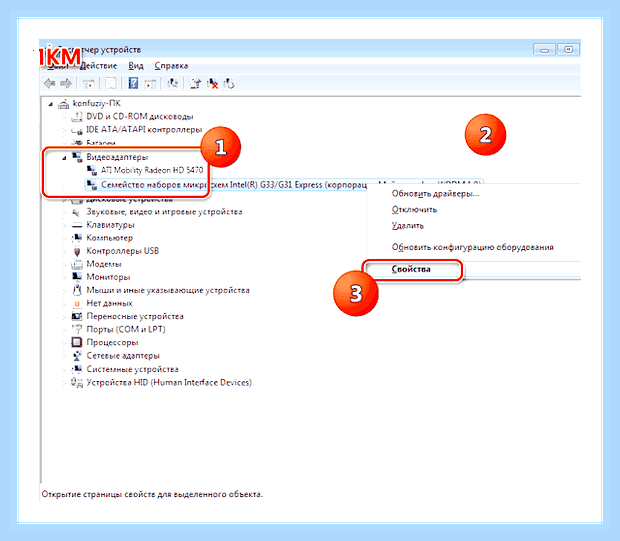This screenshot has width=620, height=541.
Task: Click the Back arrow toolbar icon
Action: [49, 83]
